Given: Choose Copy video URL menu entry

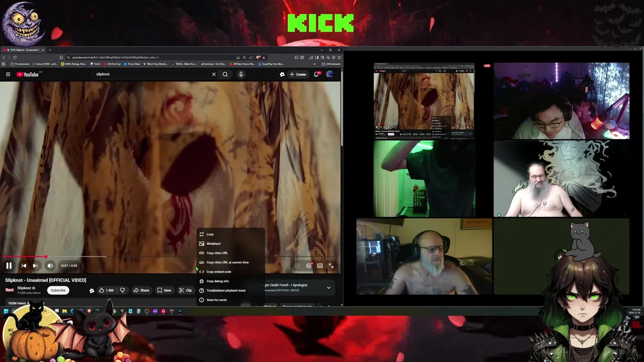Looking at the screenshot, I should click(230, 253).
